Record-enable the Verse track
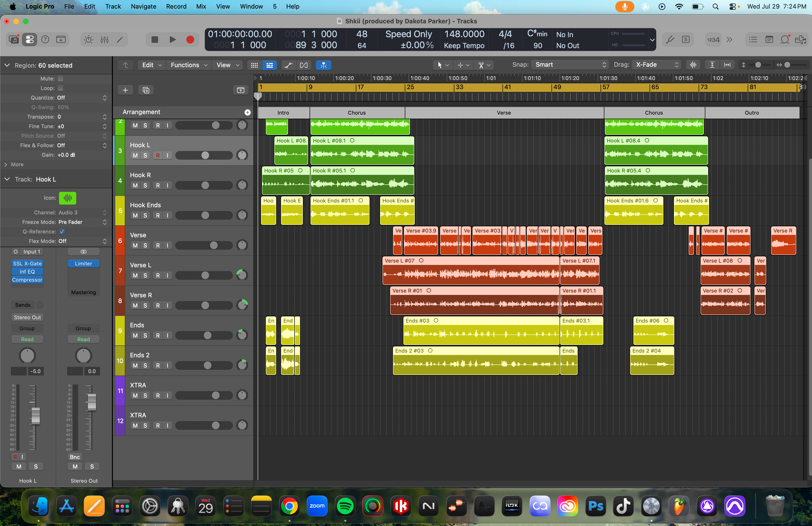This screenshot has width=812, height=526. pyautogui.click(x=158, y=245)
